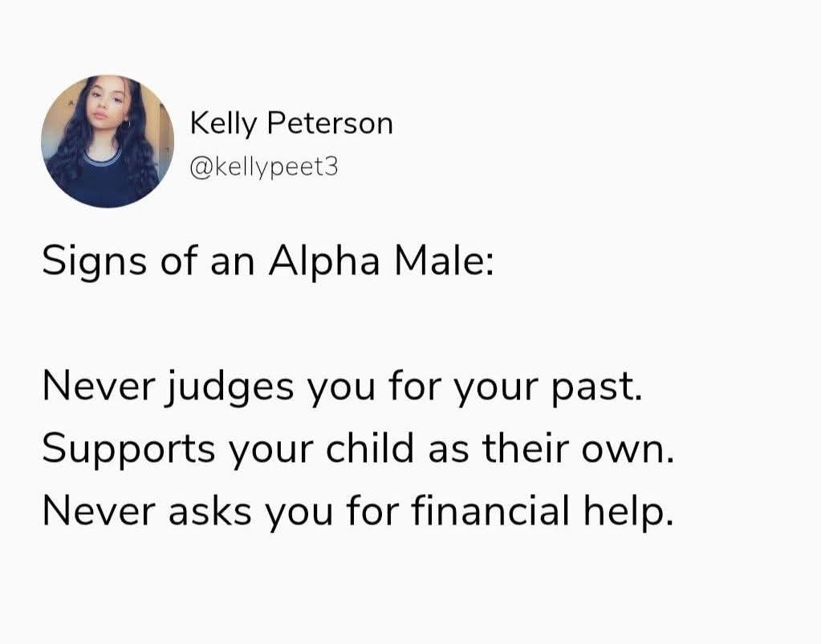Click the 'Signs of an Alpha Male:' heading
The height and width of the screenshot is (644, 821).
tap(268, 262)
